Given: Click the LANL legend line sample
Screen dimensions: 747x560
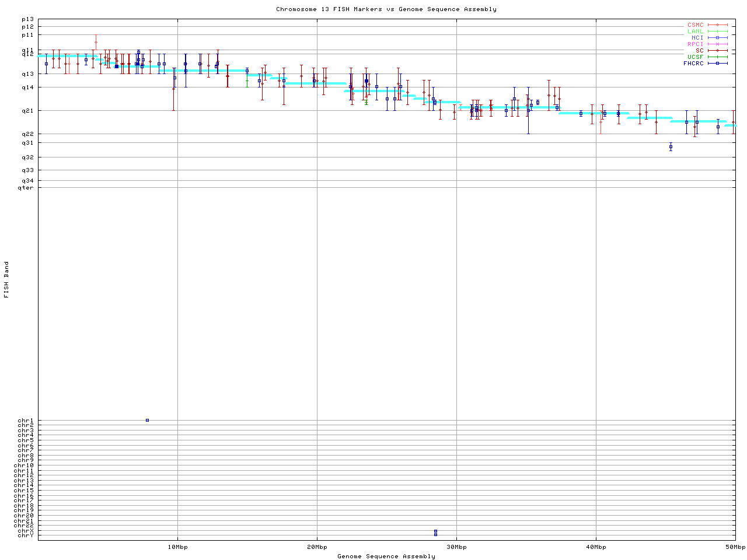Looking at the screenshot, I should pyautogui.click(x=717, y=32).
